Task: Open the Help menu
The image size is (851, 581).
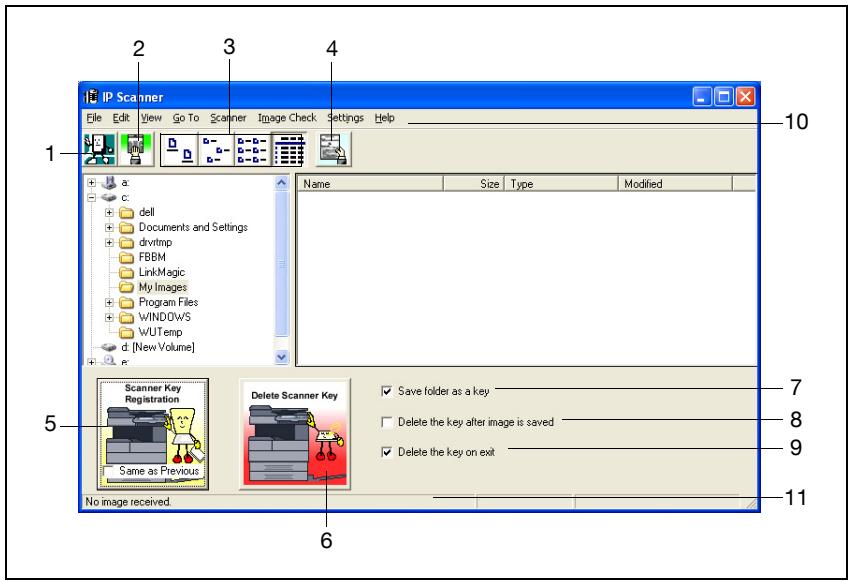Action: pyautogui.click(x=385, y=118)
